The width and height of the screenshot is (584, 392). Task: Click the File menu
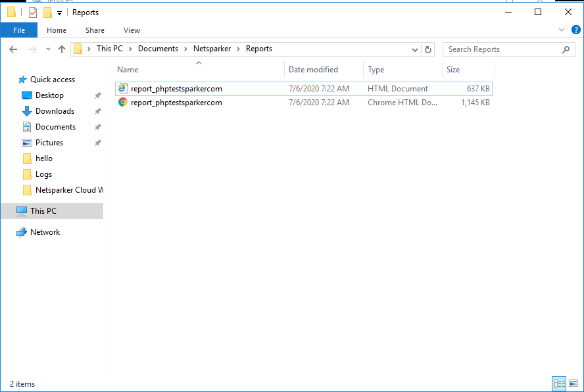19,30
